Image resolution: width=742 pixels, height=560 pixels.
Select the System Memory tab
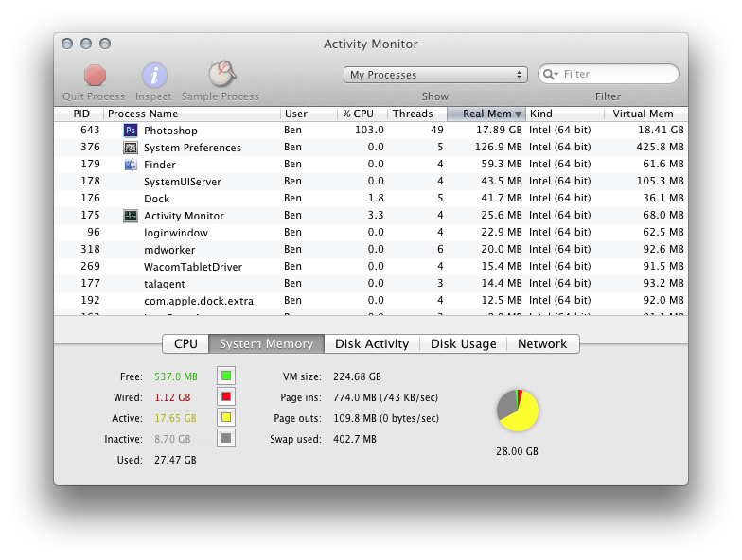click(x=267, y=344)
